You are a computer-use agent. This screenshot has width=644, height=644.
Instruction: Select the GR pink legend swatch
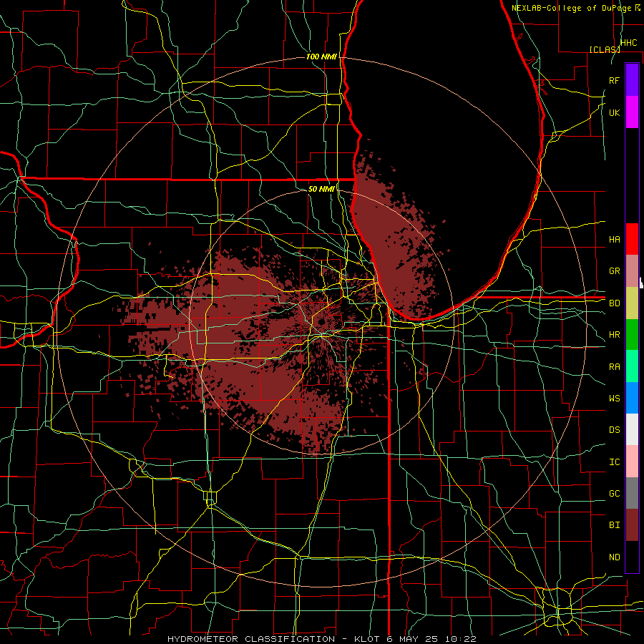tap(632, 271)
